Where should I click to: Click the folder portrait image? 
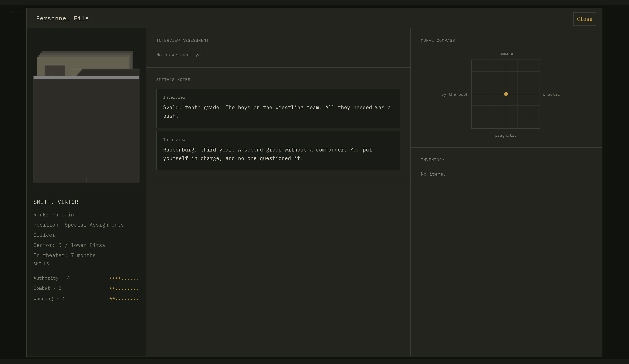coord(86,117)
